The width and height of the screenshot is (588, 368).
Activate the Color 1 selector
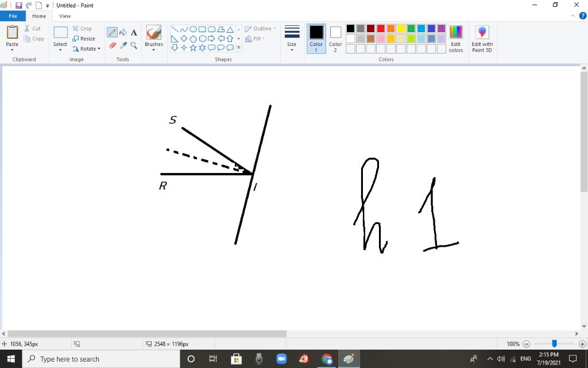point(316,39)
